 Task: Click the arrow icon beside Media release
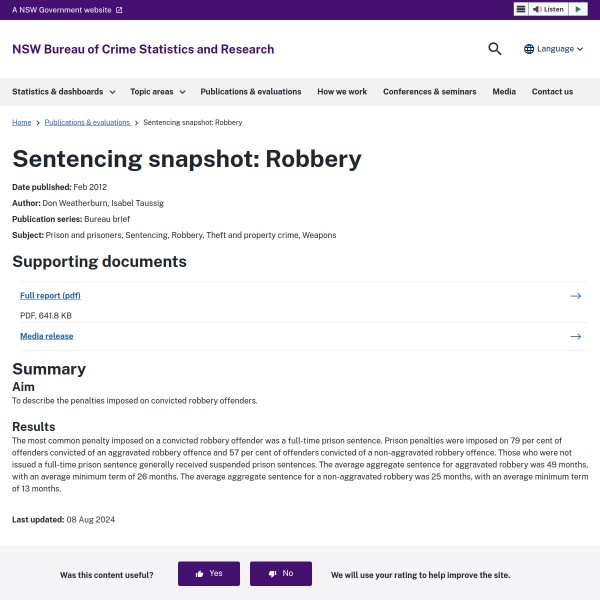pyautogui.click(x=575, y=336)
